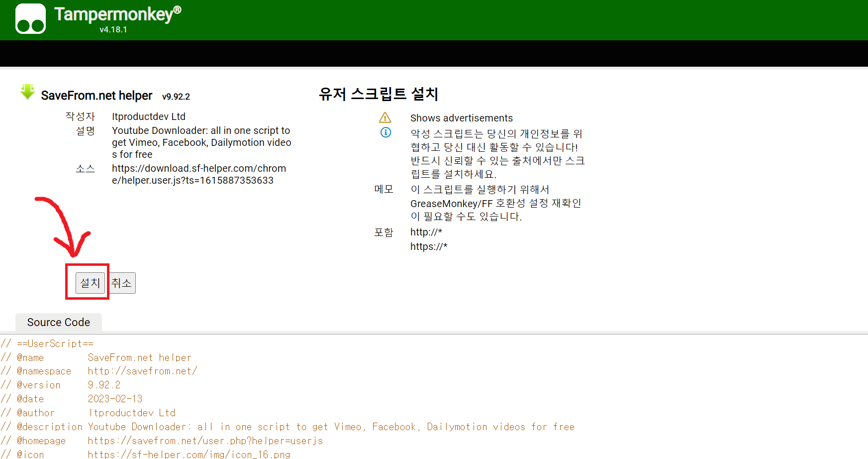Click the 포함 label
Viewport: 868px width, 459px height.
click(384, 232)
